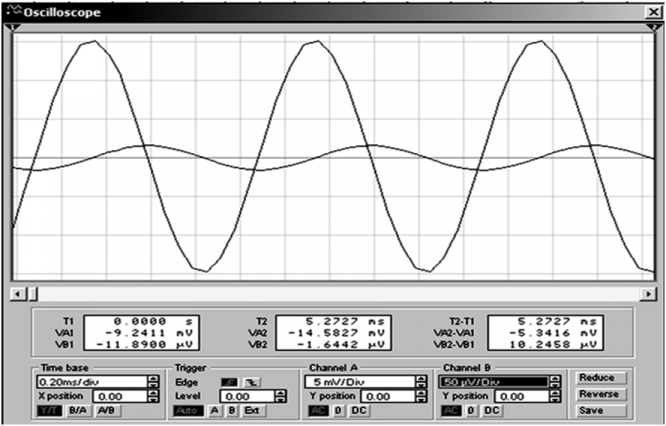
Task: Click Channel B Y position stepper arrows
Action: [555, 396]
